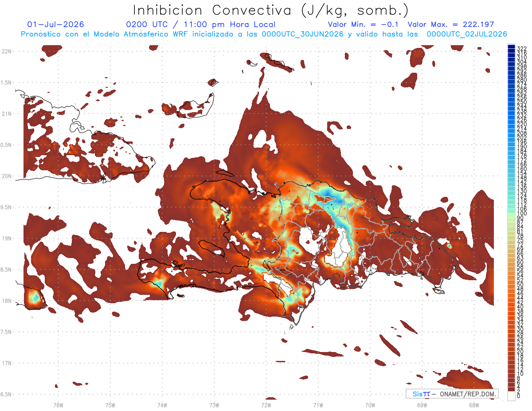Pick the darkest blue swatch labeled 322
This screenshot has width=532, height=411.
tap(511, 47)
